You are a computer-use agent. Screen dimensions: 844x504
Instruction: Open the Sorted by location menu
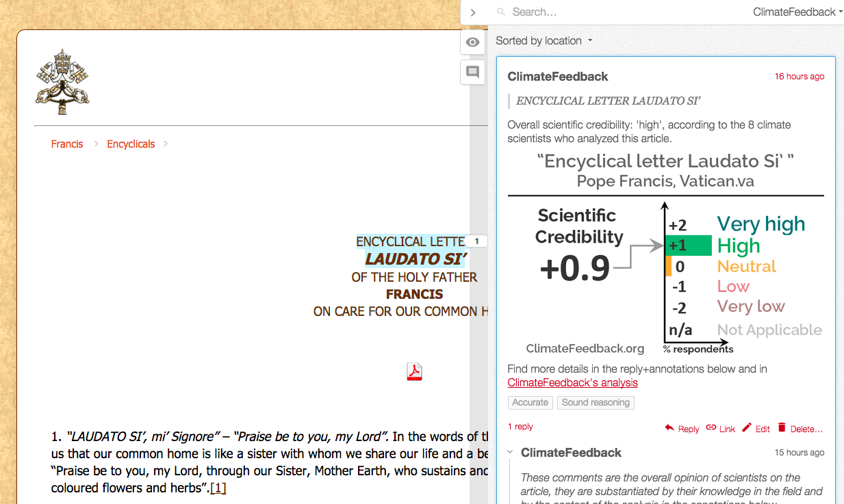click(544, 41)
